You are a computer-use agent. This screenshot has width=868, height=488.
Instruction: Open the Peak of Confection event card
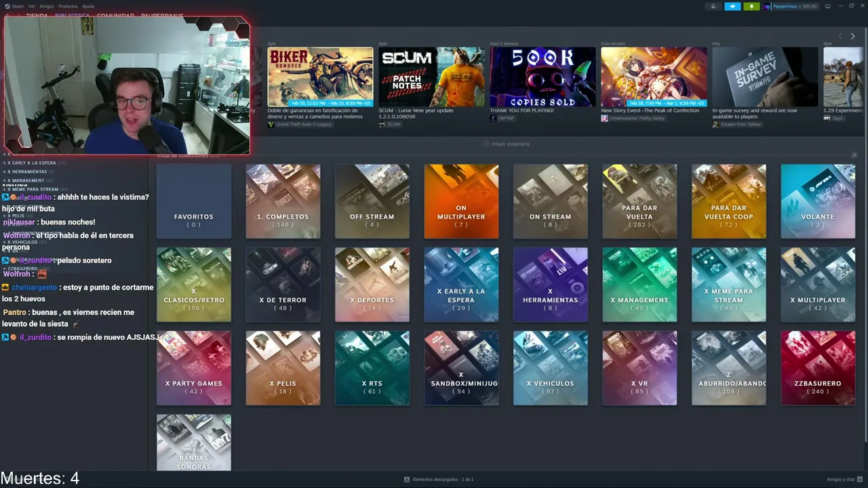pos(654,77)
